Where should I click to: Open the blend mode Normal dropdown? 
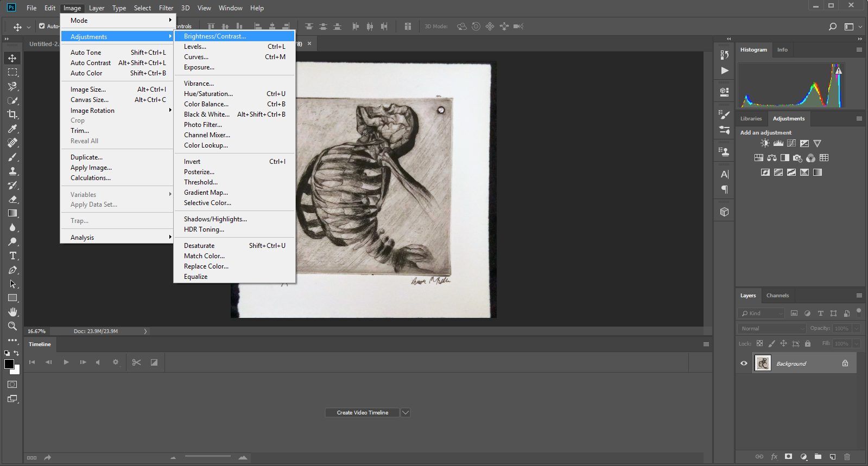click(772, 328)
